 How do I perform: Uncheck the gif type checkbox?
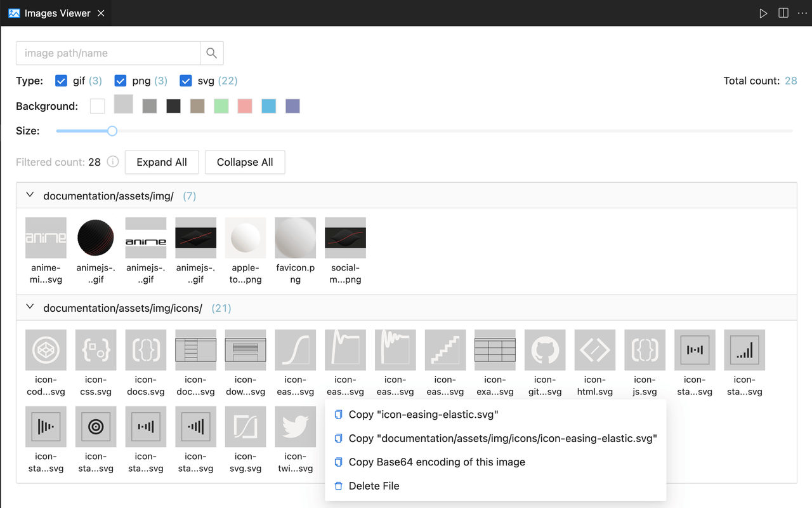click(x=62, y=81)
